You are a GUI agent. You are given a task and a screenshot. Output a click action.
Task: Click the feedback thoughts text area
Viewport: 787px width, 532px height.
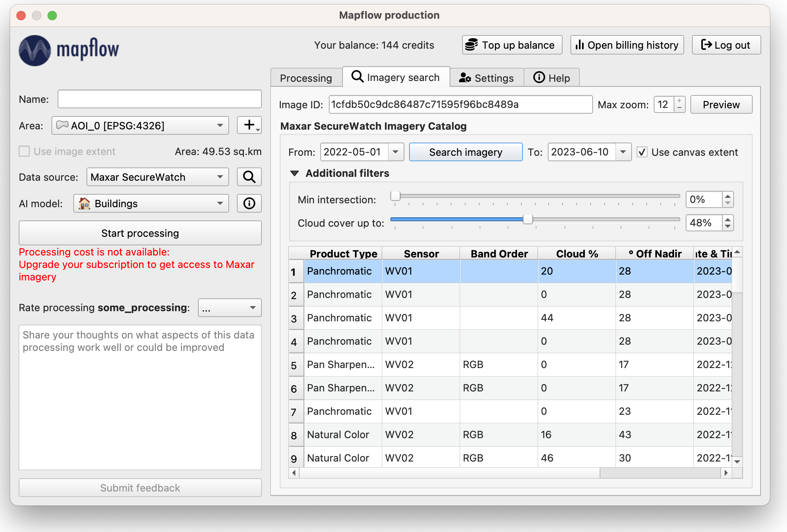coord(140,397)
